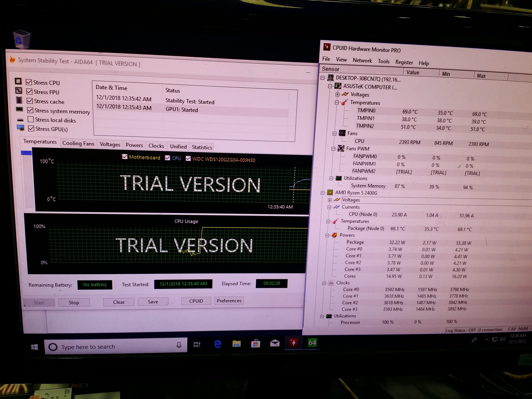Image resolution: width=532 pixels, height=399 pixels.
Task: Launch Microsoft Edge from the taskbar
Action: [x=218, y=344]
